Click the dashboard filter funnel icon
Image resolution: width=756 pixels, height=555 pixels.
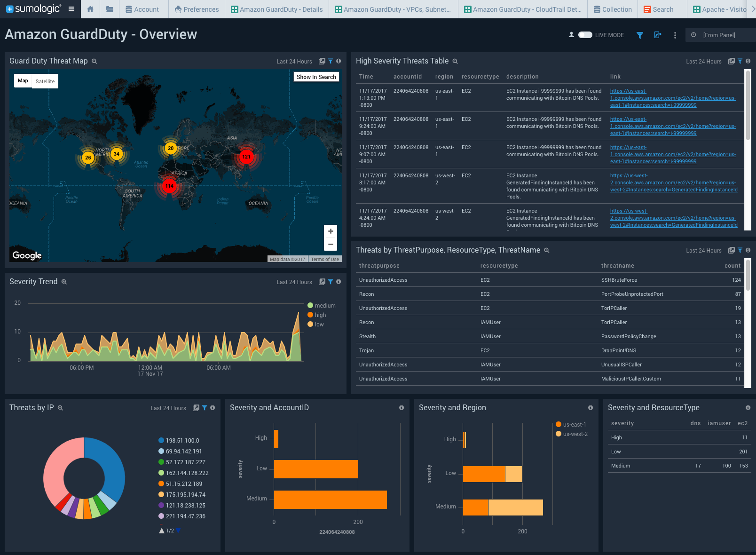(640, 35)
